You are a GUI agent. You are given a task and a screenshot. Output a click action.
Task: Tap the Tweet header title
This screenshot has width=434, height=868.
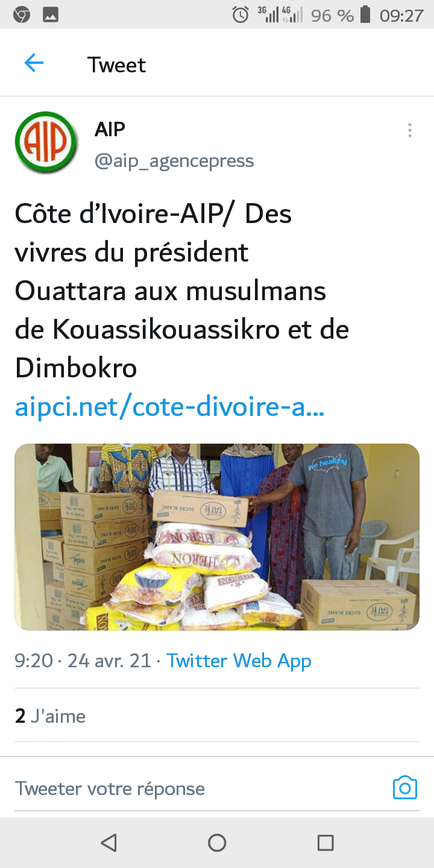click(116, 64)
